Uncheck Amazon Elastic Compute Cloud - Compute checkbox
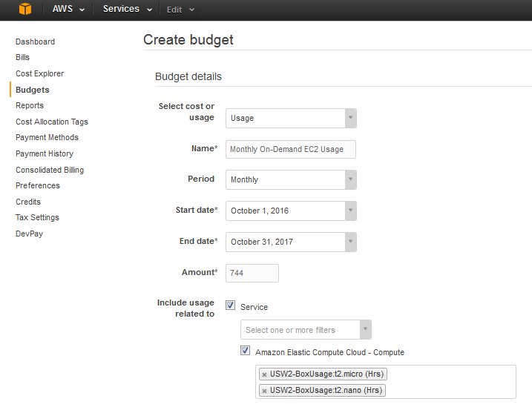532x410 pixels. pos(246,350)
